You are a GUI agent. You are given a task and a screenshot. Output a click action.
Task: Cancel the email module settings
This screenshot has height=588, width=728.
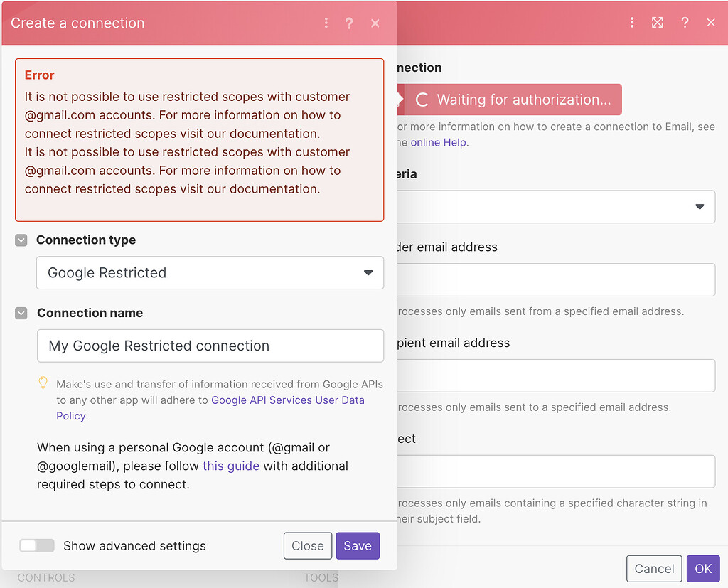(x=653, y=568)
